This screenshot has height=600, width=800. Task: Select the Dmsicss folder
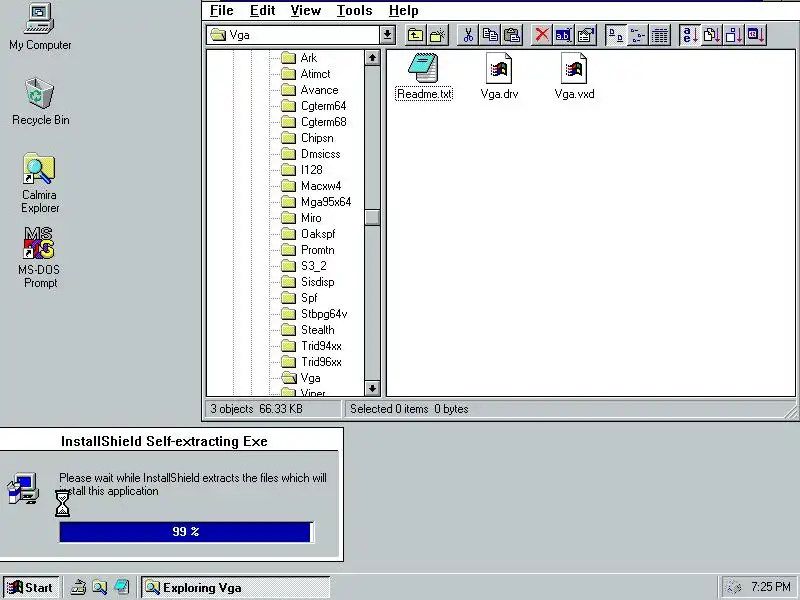click(311, 154)
